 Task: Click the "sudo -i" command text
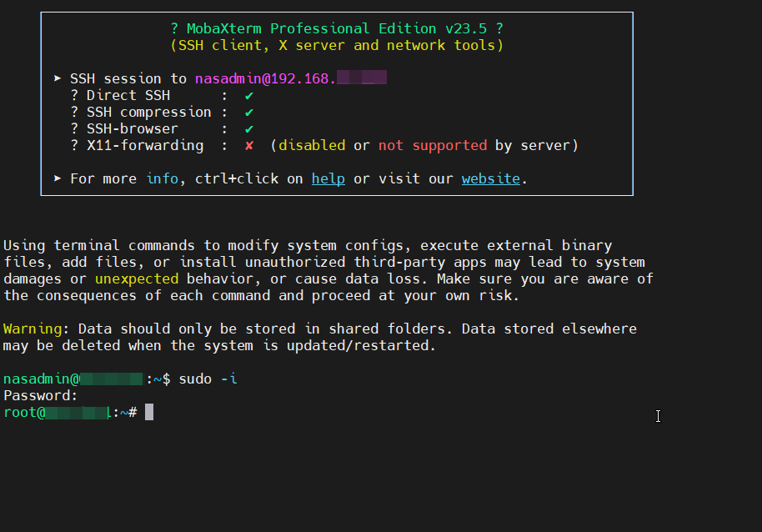[x=208, y=379]
